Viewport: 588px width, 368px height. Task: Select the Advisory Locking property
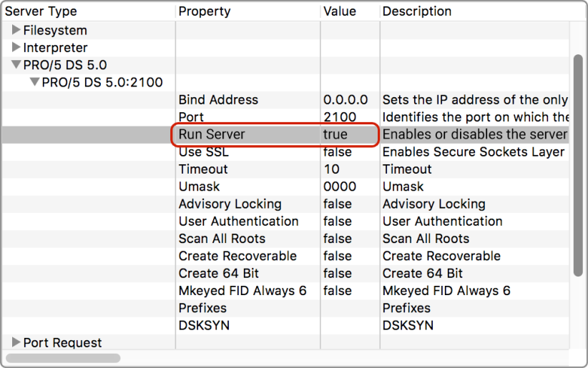230,204
